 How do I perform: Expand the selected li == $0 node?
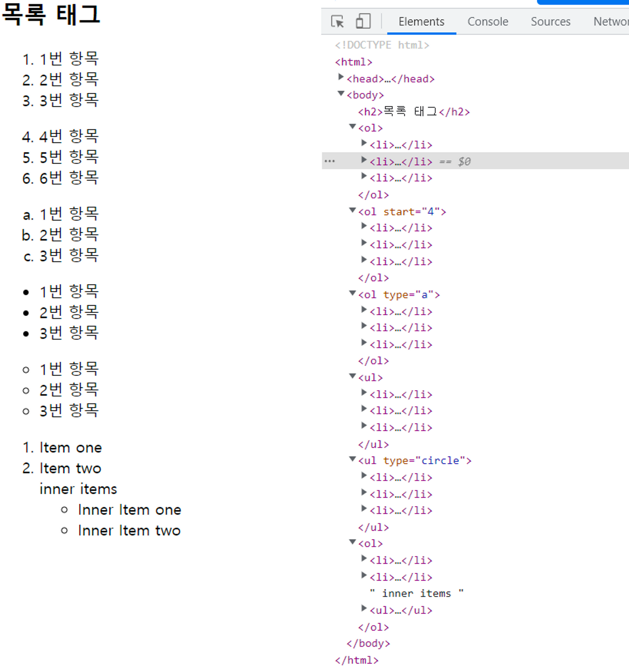(x=364, y=160)
